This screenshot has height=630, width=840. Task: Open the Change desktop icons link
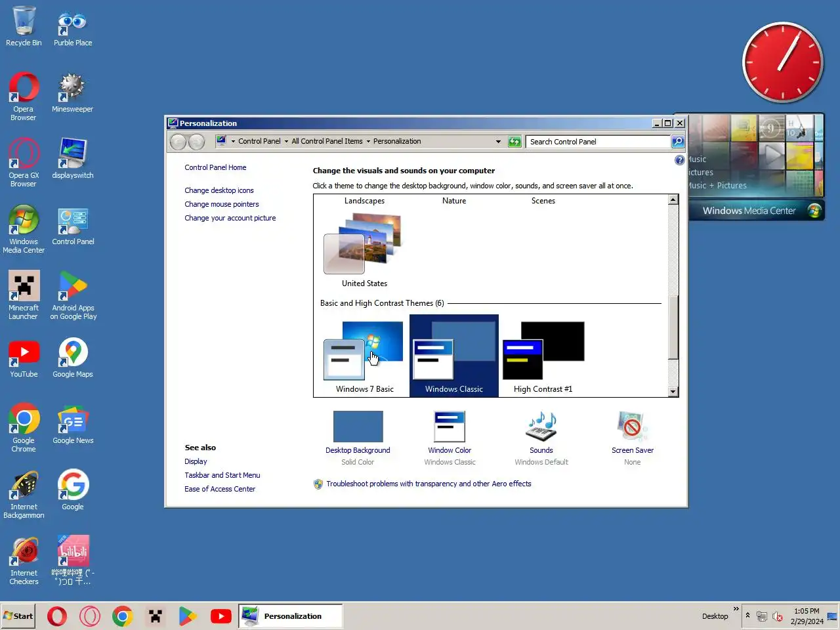pyautogui.click(x=219, y=190)
